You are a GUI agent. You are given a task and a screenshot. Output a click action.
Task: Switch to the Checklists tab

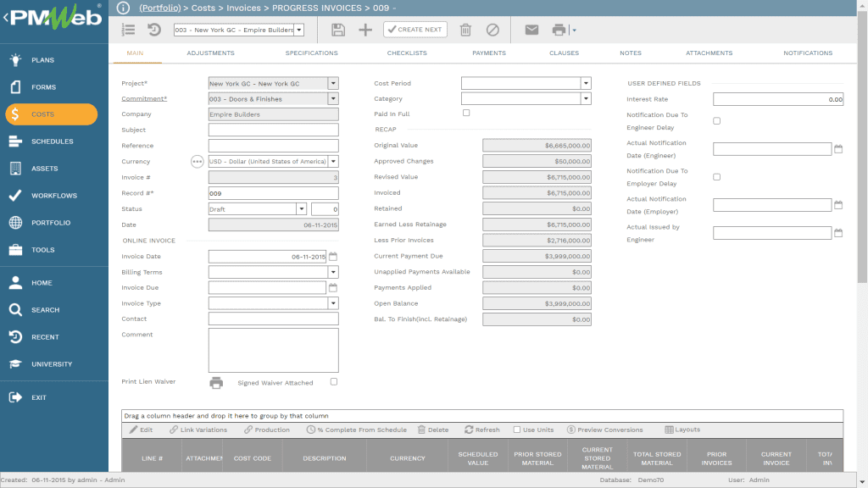[x=407, y=53]
